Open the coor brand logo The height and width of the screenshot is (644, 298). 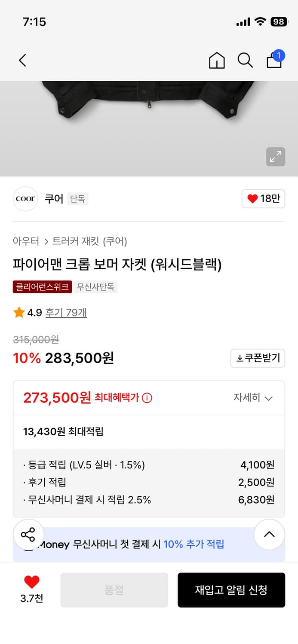25,199
